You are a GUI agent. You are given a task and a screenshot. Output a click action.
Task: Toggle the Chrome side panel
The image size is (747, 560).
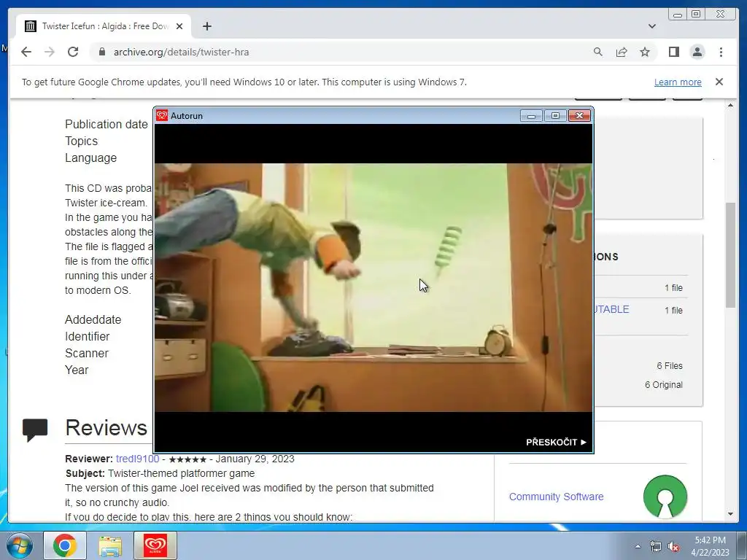tap(673, 52)
